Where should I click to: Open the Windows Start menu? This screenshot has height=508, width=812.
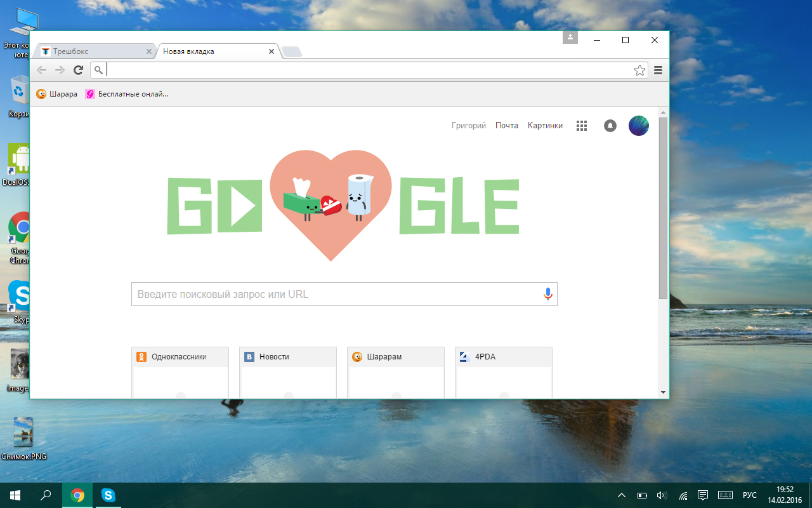[15, 495]
